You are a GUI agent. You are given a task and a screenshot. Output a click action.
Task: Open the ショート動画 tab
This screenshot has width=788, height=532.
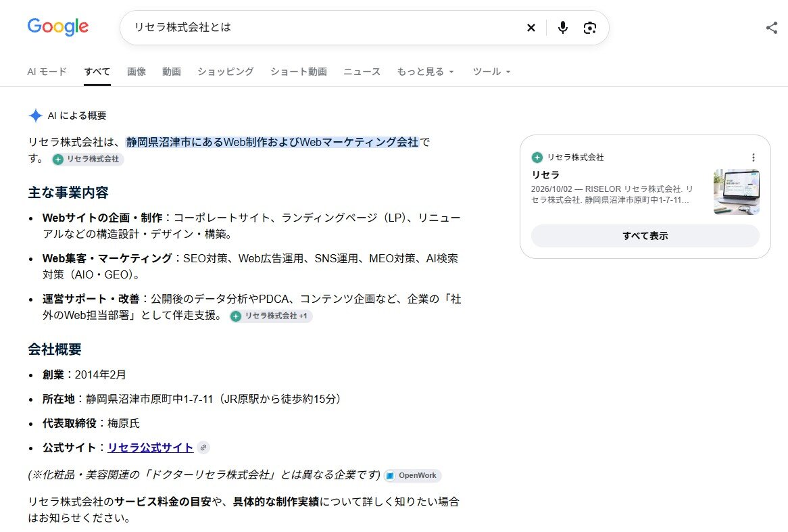[299, 72]
